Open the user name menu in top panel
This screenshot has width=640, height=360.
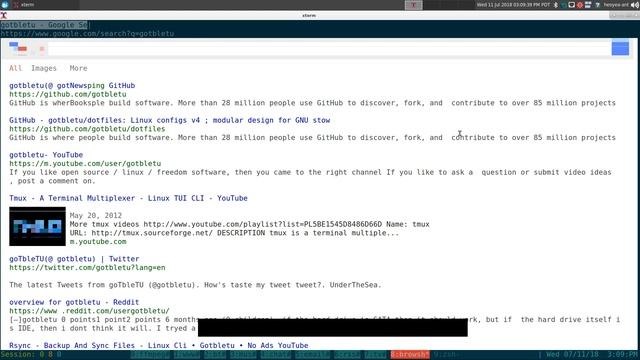pyautogui.click(x=616, y=5)
